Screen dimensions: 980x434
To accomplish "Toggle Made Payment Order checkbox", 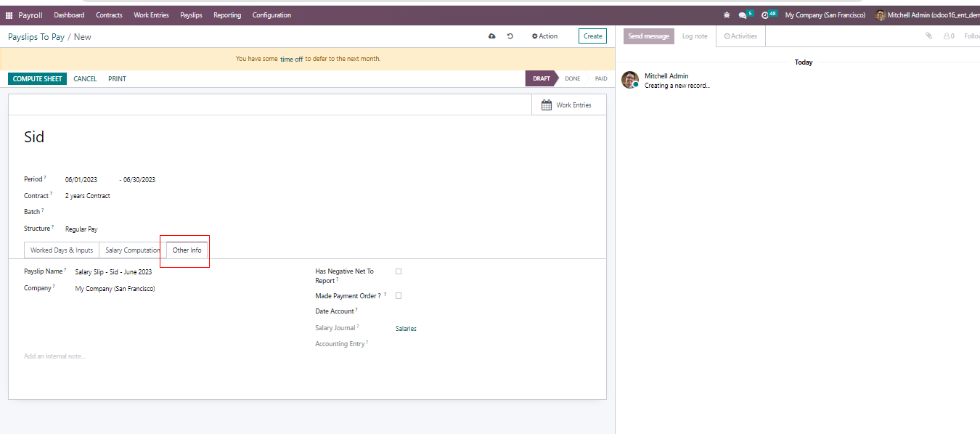I will pos(399,296).
